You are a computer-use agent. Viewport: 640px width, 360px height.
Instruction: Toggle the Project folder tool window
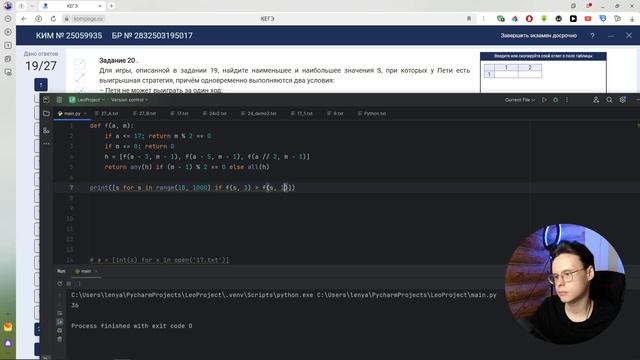point(46,113)
